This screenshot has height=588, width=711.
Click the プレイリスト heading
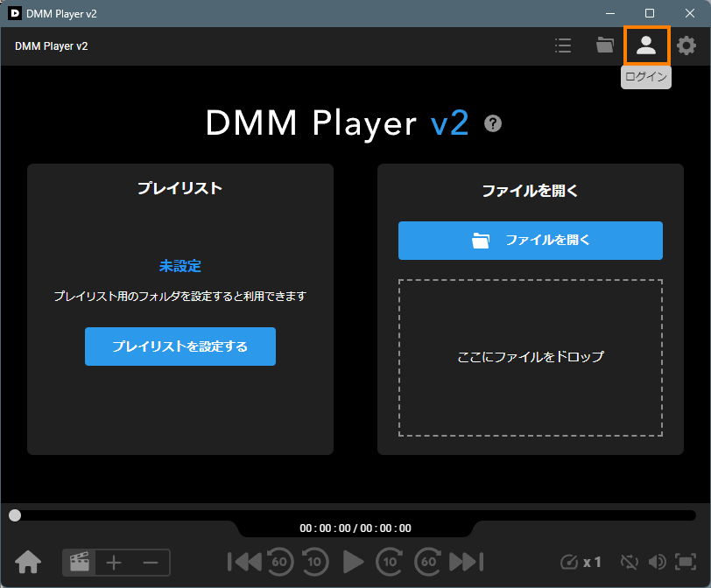coord(180,188)
